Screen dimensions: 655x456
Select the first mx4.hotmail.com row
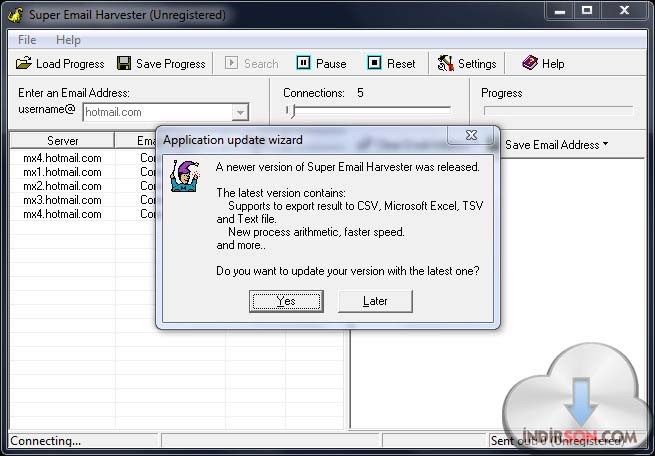click(x=62, y=158)
